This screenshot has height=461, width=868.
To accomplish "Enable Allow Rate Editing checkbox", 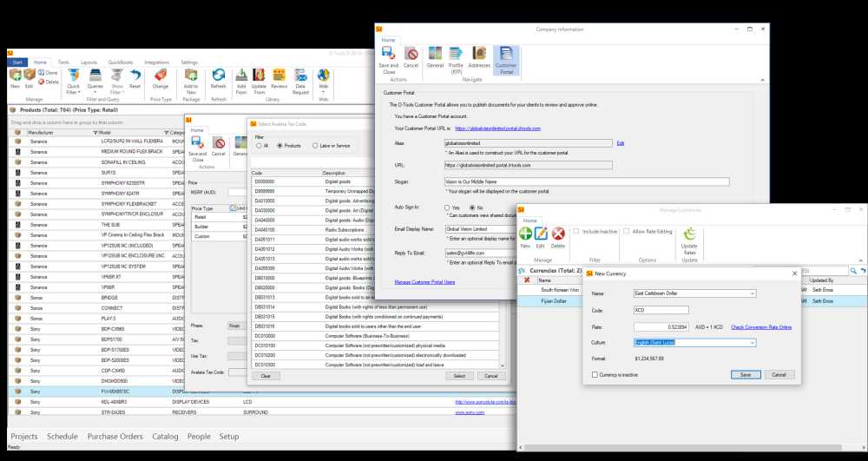I will pyautogui.click(x=627, y=231).
